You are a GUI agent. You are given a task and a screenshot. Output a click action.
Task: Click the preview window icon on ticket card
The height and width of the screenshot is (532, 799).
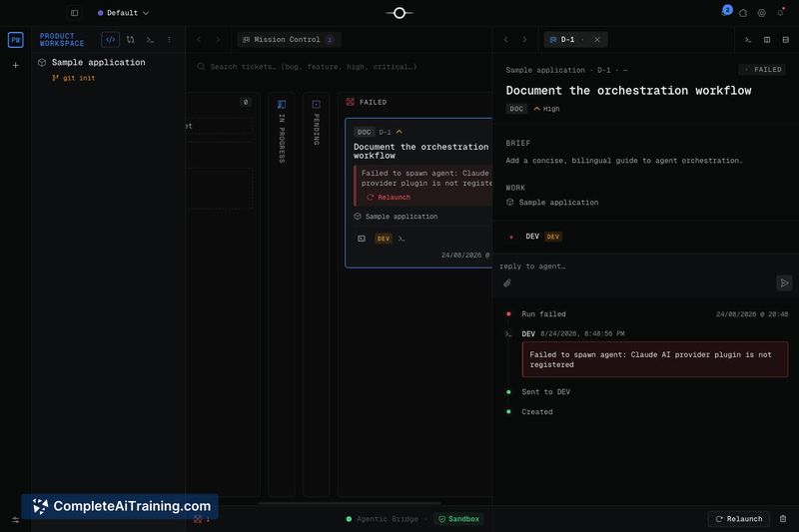(x=362, y=239)
